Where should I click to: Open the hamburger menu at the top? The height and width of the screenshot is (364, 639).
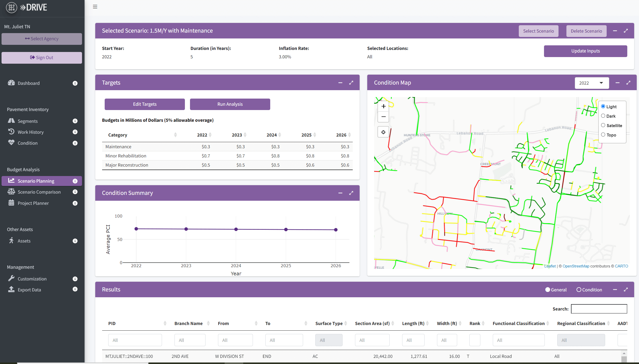pyautogui.click(x=95, y=7)
